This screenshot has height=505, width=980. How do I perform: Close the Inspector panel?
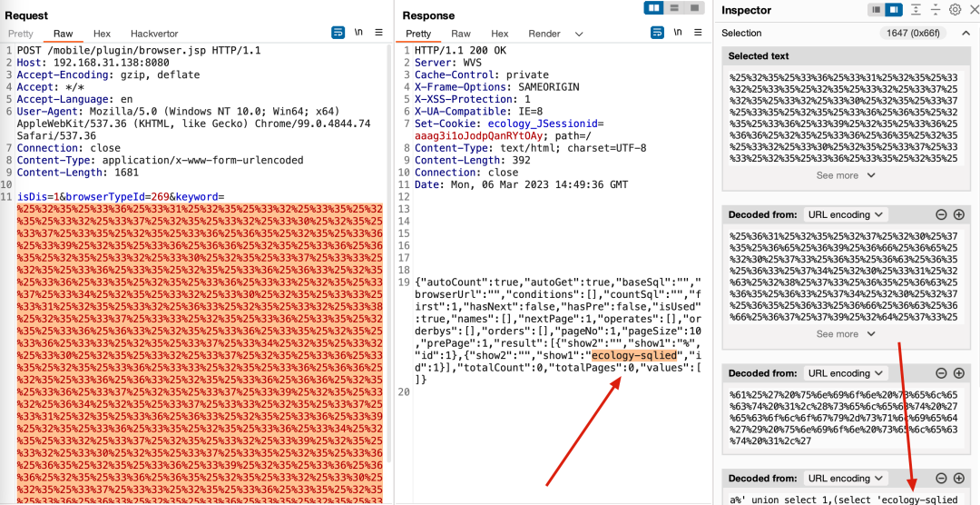973,10
